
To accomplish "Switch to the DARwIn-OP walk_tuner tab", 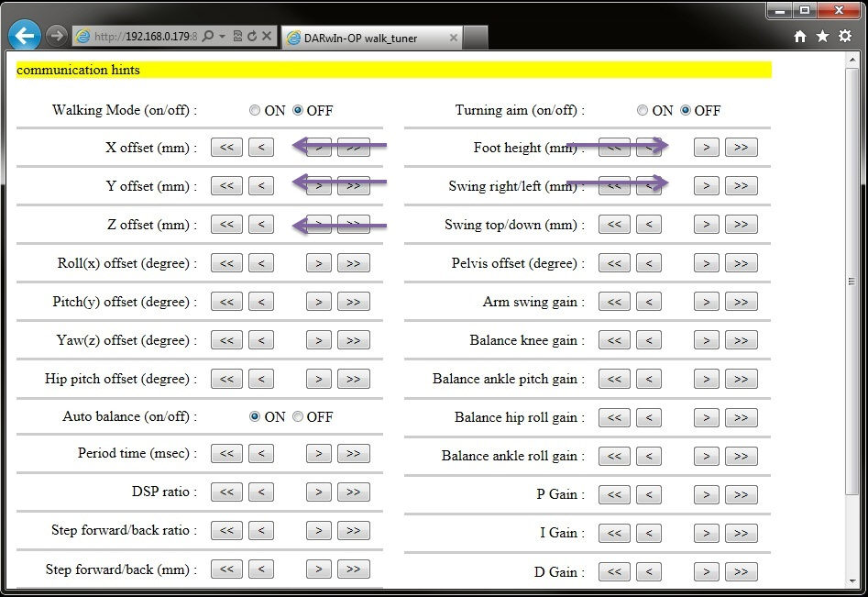I will [371, 38].
